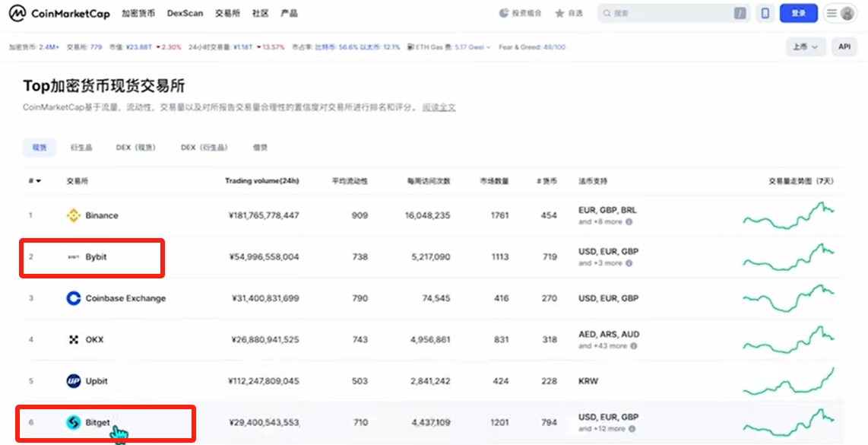Viewport: 868px width, 445px height.
Task: Open the 加密货币 menu
Action: tap(138, 13)
